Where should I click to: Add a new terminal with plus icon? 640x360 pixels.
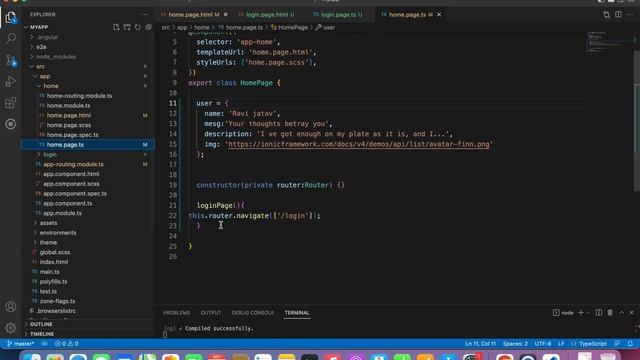point(581,313)
